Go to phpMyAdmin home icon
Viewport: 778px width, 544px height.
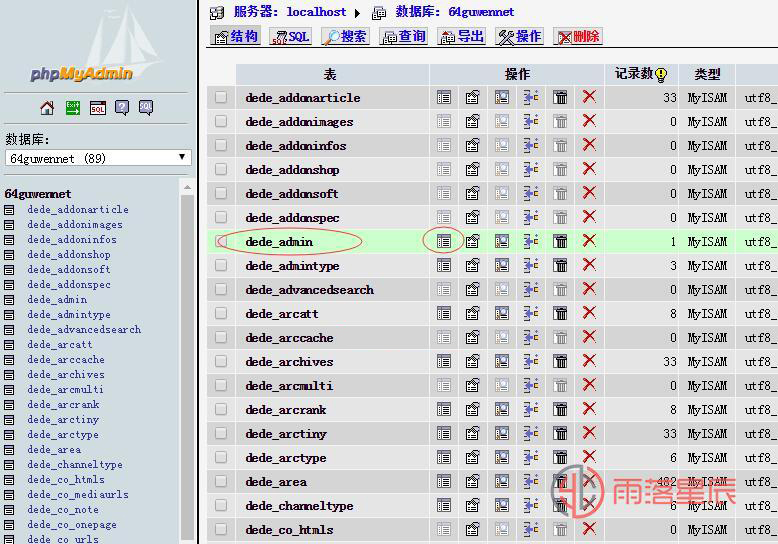point(47,108)
